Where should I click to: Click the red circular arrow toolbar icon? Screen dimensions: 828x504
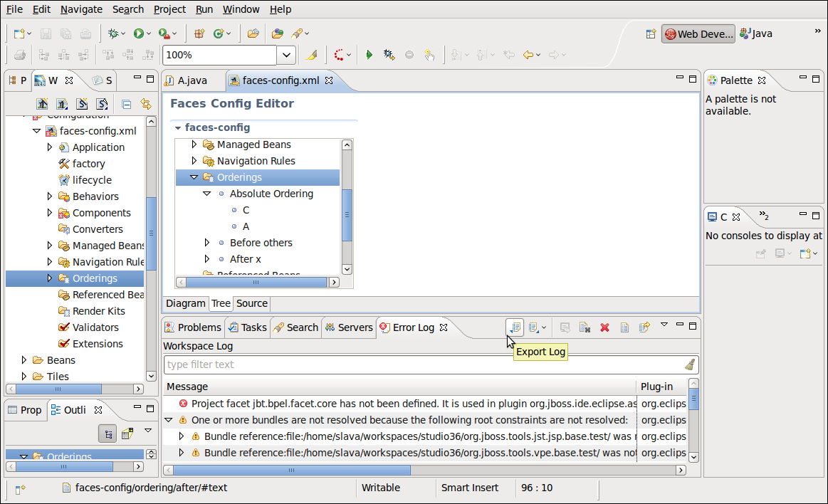point(339,55)
